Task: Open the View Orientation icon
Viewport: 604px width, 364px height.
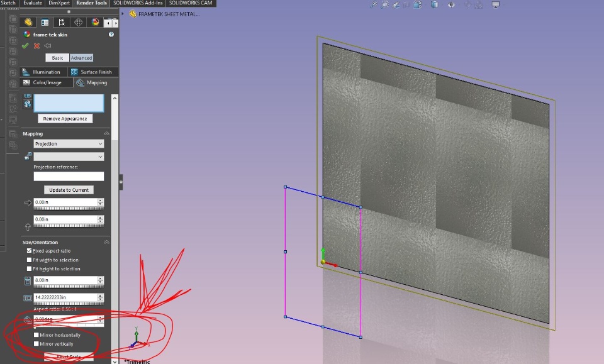Action: [x=418, y=4]
